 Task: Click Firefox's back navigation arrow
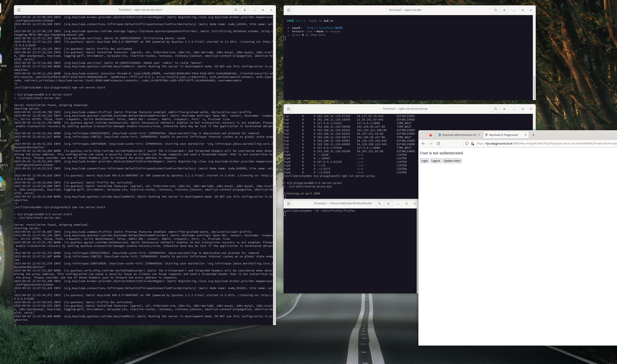coord(423,144)
